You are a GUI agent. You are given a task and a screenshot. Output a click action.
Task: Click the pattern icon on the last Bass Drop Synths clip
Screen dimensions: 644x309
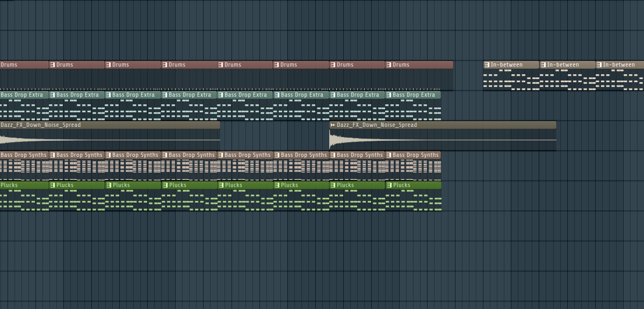point(389,155)
